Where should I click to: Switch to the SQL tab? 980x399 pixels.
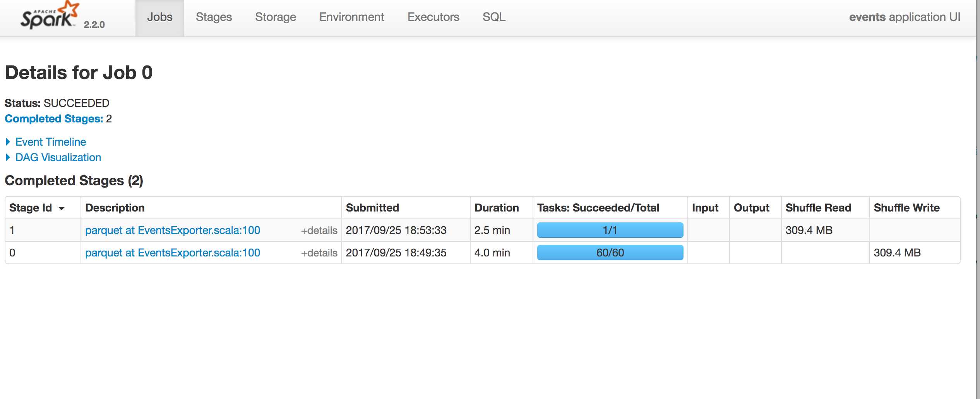(x=494, y=17)
